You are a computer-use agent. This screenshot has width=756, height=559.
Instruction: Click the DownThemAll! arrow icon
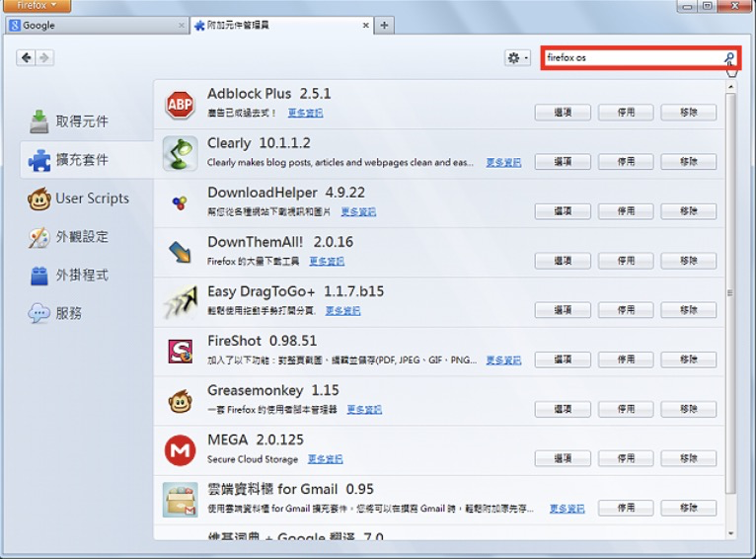click(x=180, y=252)
